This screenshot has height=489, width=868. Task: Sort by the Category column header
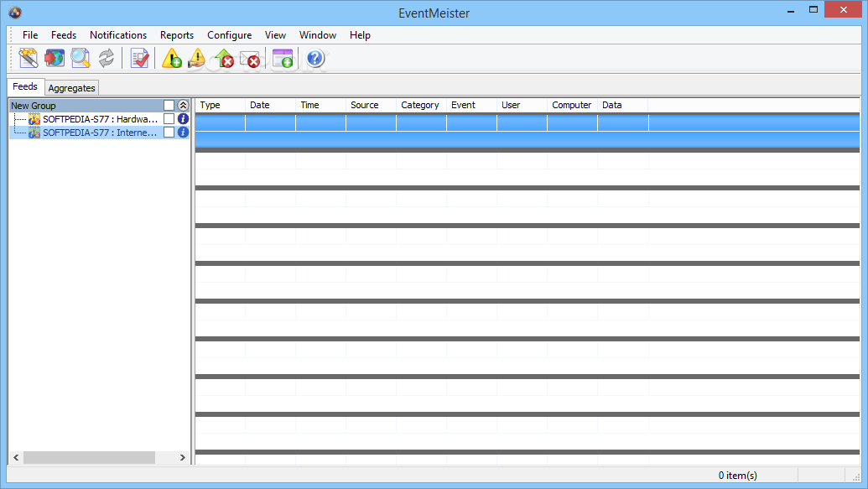pyautogui.click(x=421, y=105)
